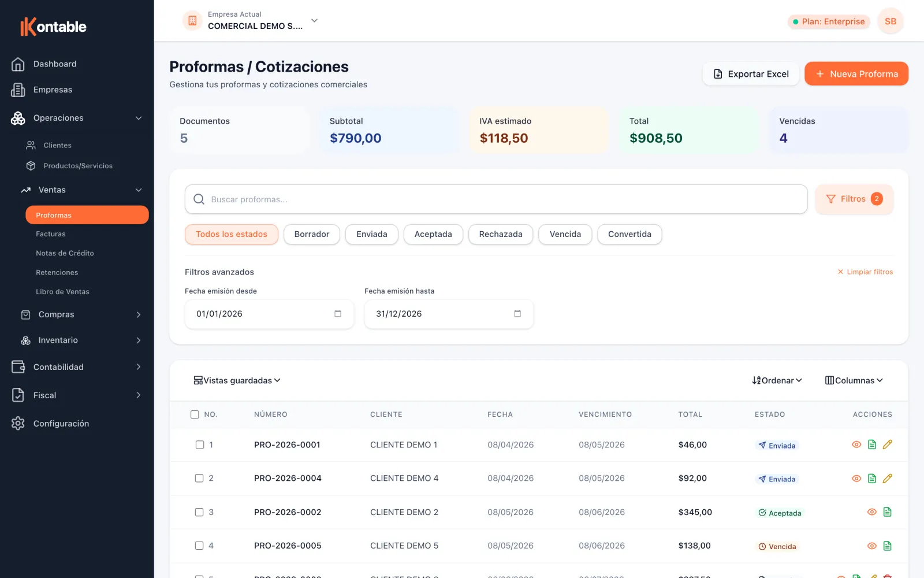This screenshot has height=578, width=924.
Task: Filter by Borrador status
Action: (x=312, y=234)
